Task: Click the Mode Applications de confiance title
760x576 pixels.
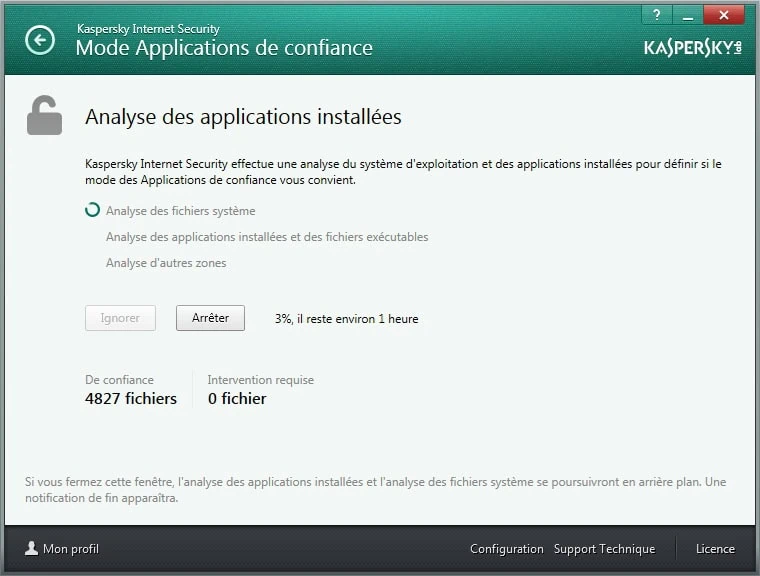Action: [x=224, y=47]
